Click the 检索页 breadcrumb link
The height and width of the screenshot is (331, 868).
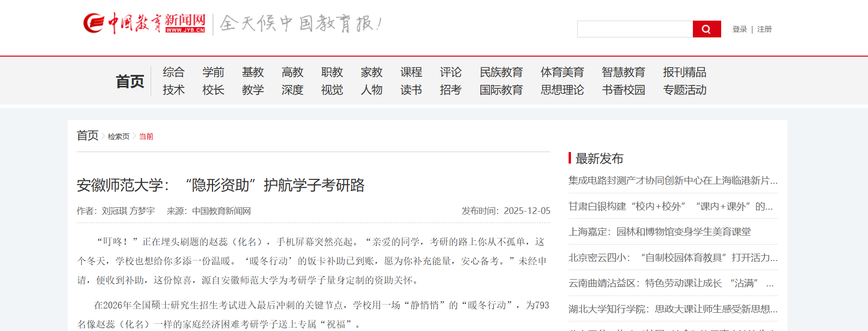coord(119,137)
